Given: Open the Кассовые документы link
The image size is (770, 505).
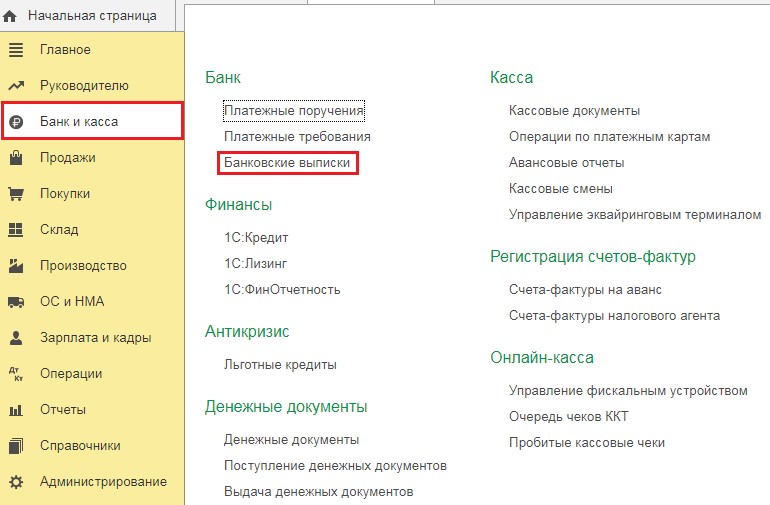Looking at the screenshot, I should tap(574, 111).
